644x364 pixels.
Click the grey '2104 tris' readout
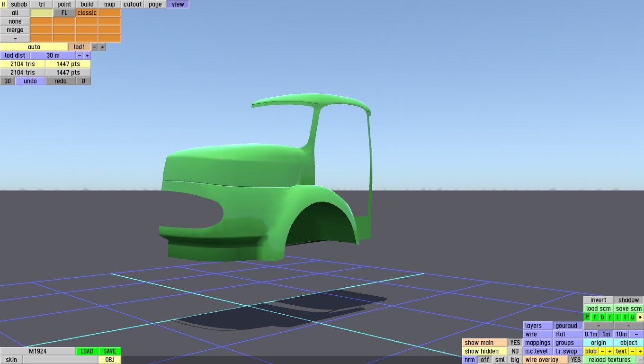23,73
